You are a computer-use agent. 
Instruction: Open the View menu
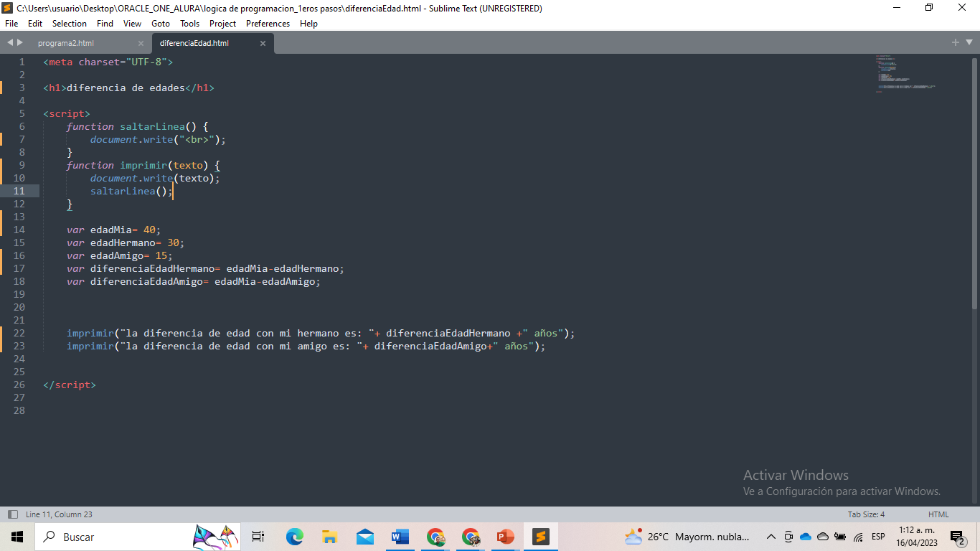point(132,24)
